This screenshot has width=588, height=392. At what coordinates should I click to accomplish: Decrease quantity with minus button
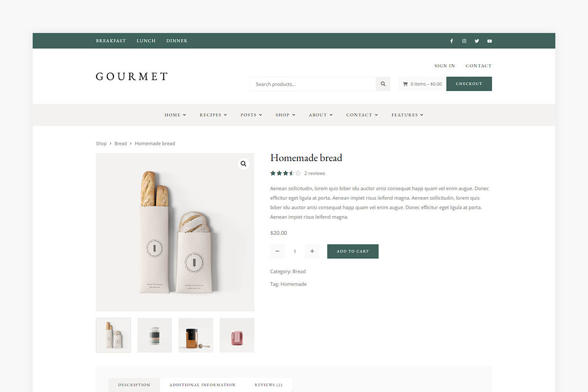277,251
